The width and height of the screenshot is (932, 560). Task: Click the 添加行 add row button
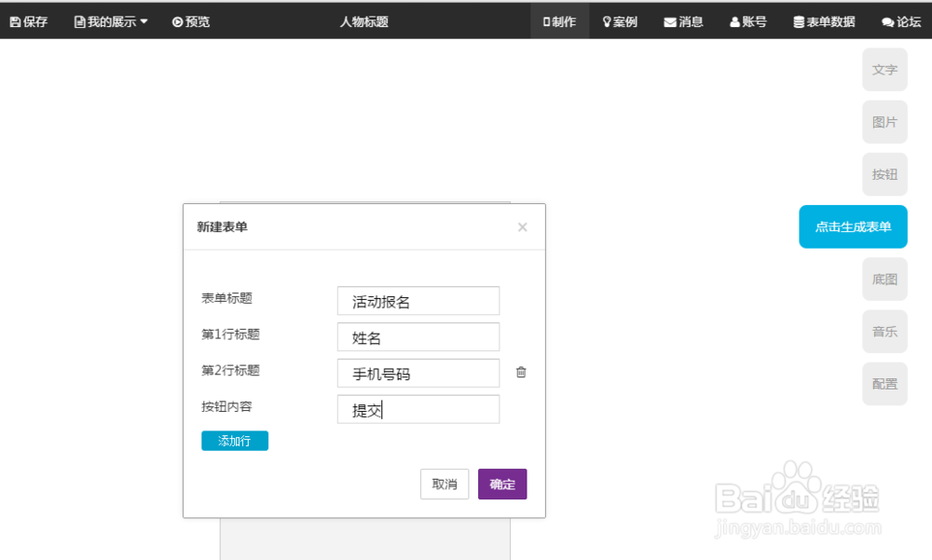click(x=234, y=440)
